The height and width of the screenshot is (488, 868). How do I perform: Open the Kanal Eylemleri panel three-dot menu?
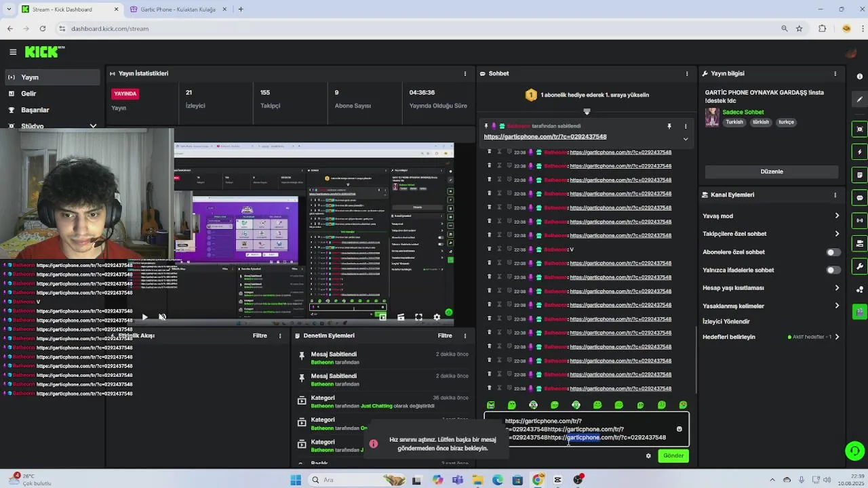(x=835, y=195)
